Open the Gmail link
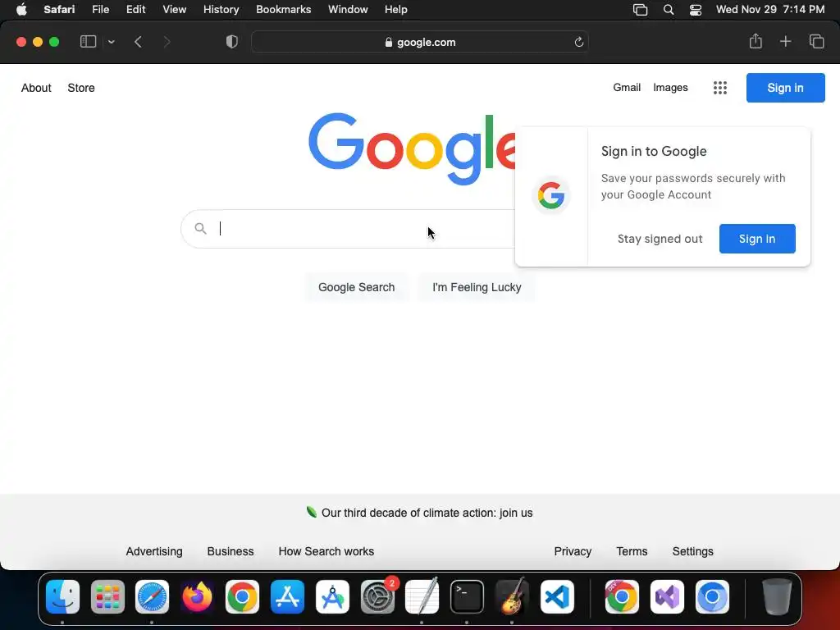The image size is (840, 630). point(627,87)
